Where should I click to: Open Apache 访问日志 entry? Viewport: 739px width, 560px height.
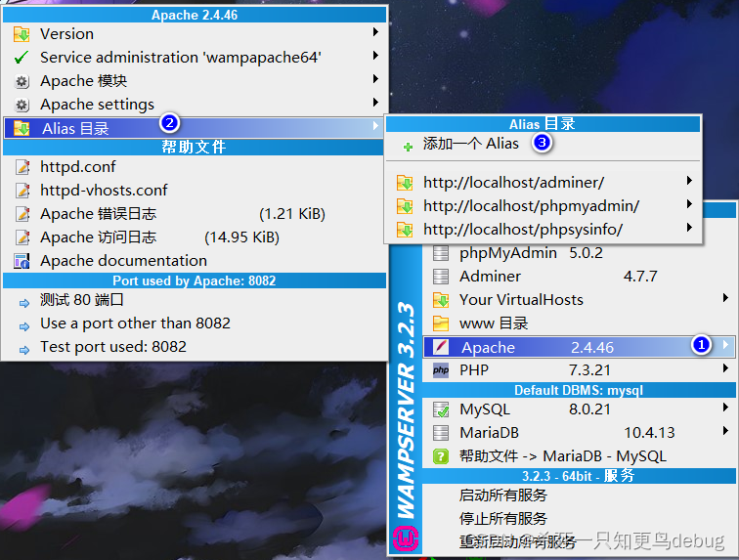195,237
